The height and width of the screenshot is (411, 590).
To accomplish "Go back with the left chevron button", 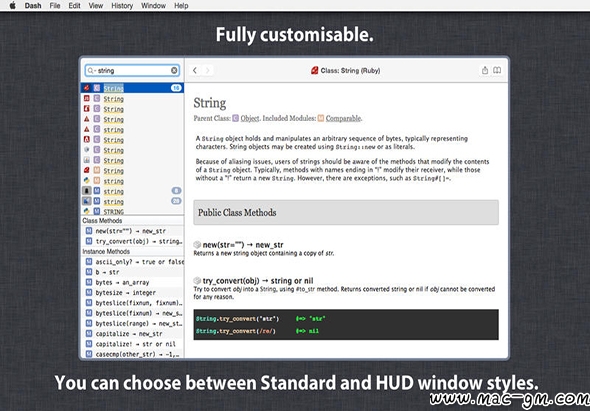I will [x=195, y=70].
